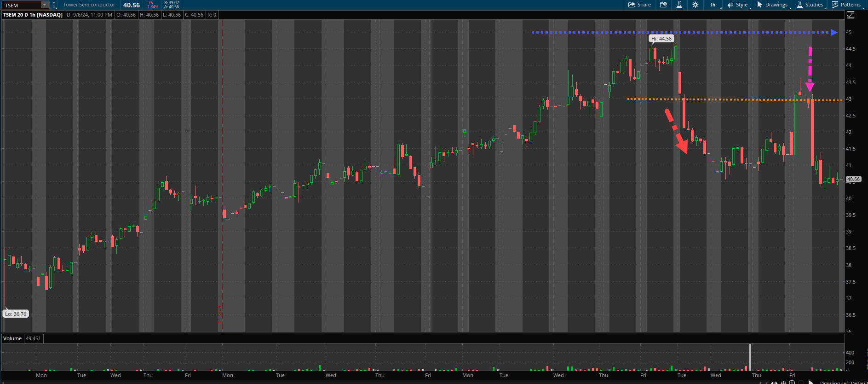
Task: Click the price axis scale icon
Action: coord(851,15)
